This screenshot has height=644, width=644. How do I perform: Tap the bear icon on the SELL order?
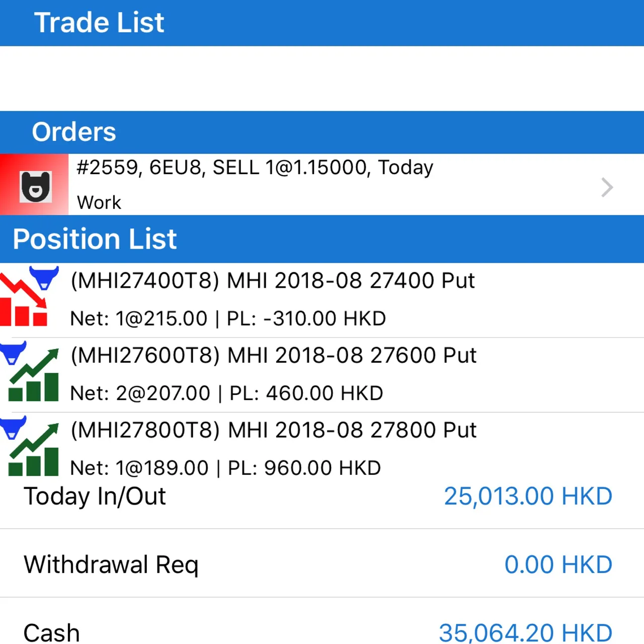(x=35, y=187)
